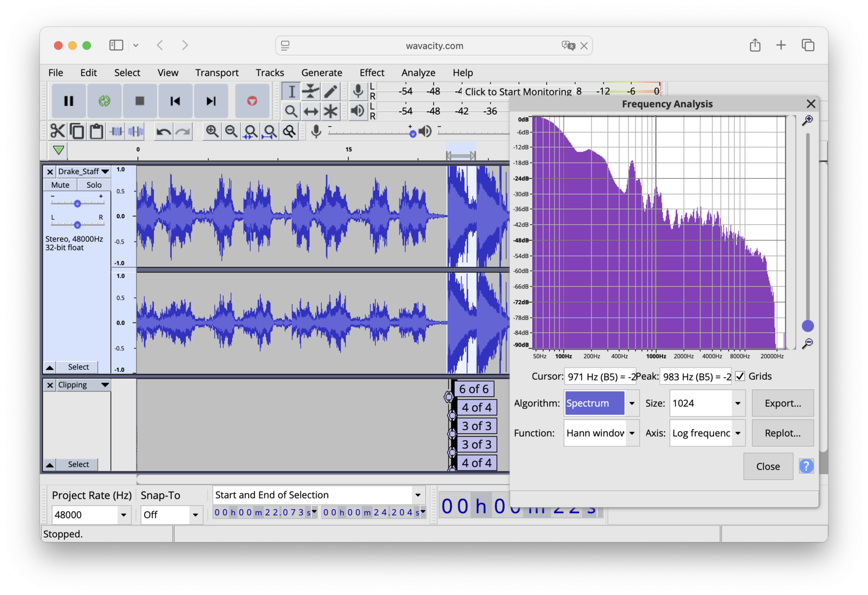Click the Zoom In magnifier in toolbar
This screenshot has height=595, width=868.
pyautogui.click(x=212, y=131)
